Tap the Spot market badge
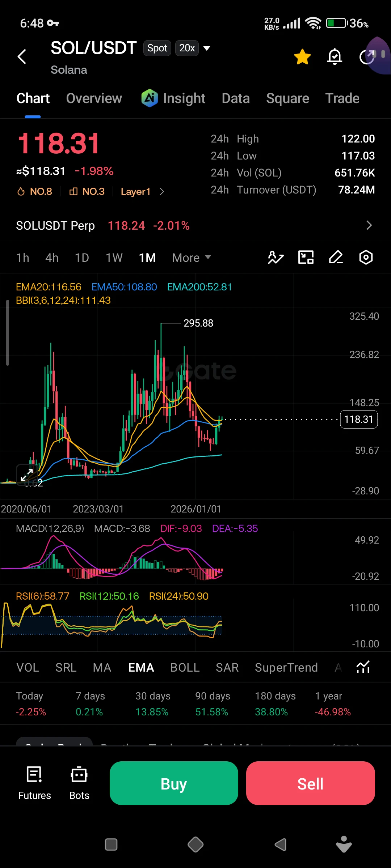This screenshot has width=391, height=868. [x=157, y=48]
